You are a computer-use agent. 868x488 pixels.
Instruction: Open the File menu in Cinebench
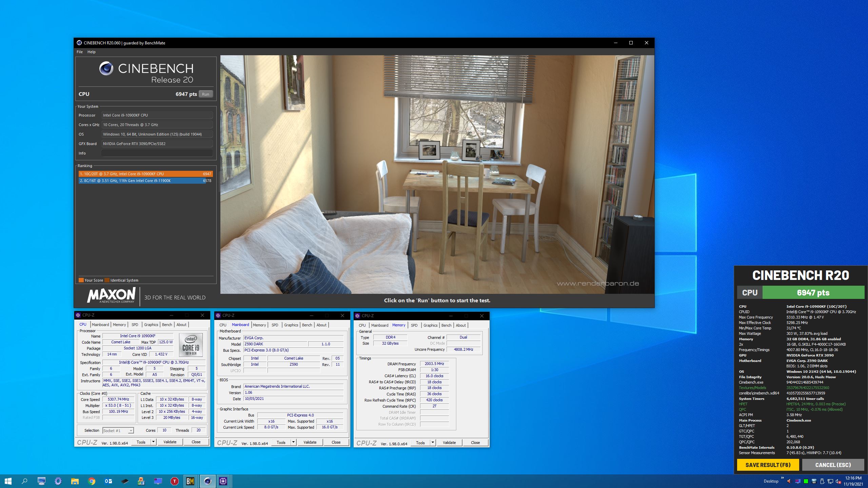pos(80,52)
